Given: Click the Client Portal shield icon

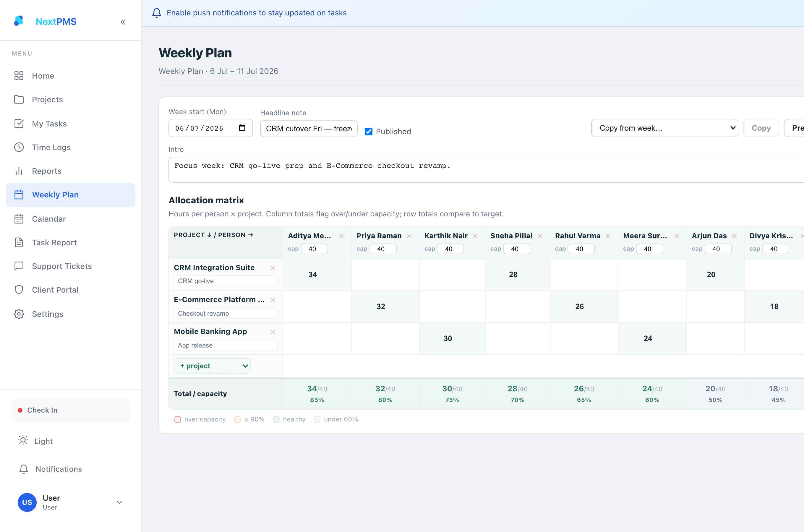Looking at the screenshot, I should click(x=19, y=290).
